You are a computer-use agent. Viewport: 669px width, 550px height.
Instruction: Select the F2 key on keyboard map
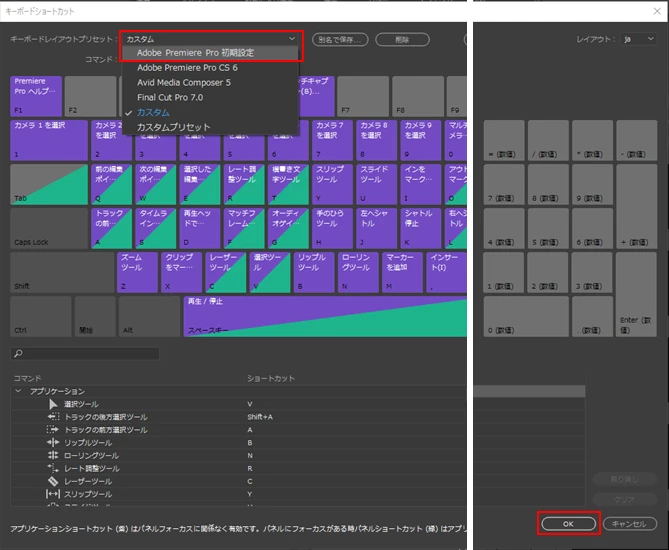pos(90,96)
